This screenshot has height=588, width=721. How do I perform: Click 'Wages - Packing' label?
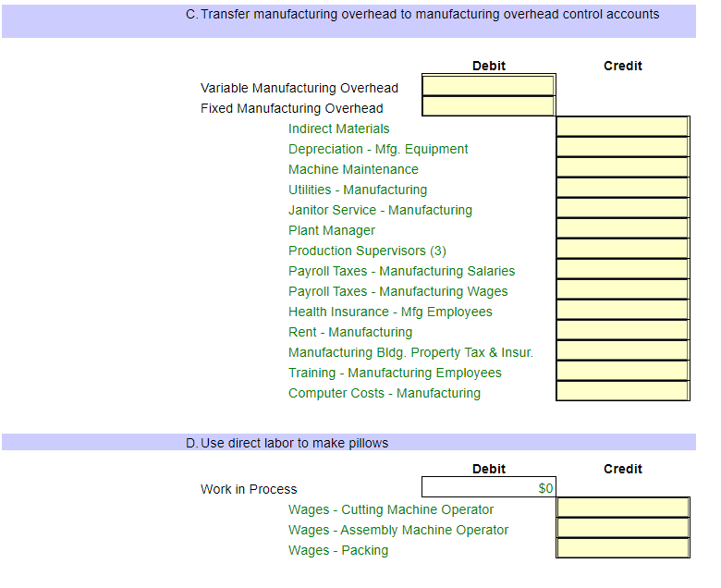click(338, 550)
